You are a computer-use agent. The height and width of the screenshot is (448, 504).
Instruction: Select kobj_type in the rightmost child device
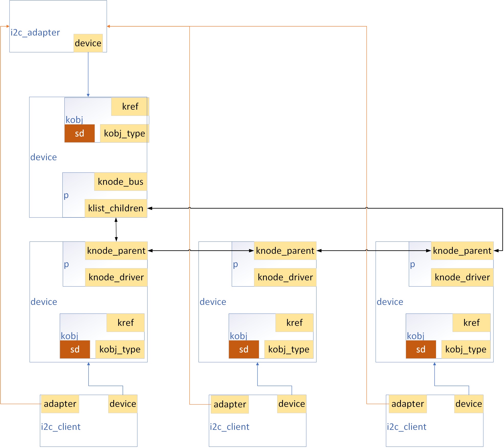(466, 349)
